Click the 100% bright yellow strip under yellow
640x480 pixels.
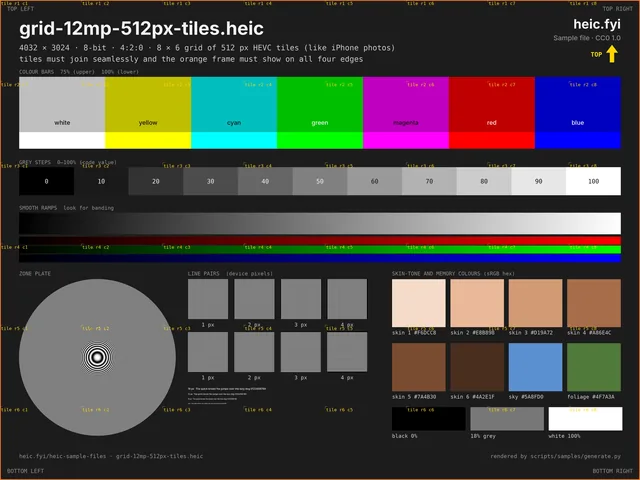[148, 140]
